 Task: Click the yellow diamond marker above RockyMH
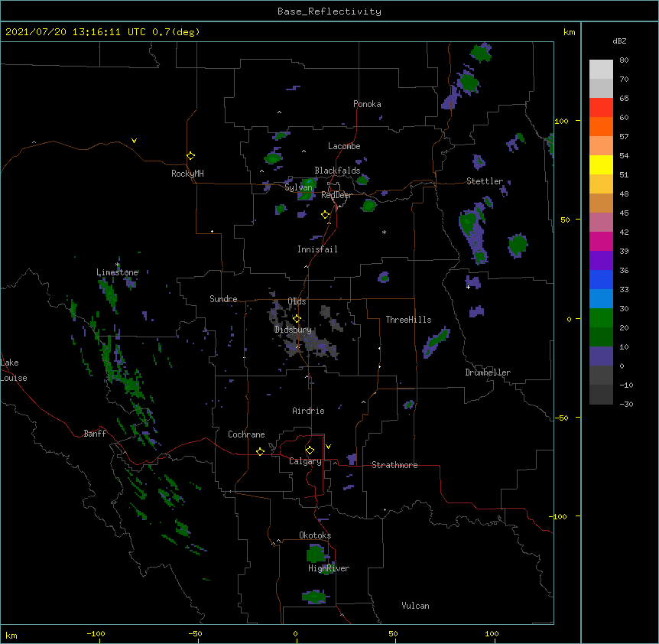click(x=190, y=155)
